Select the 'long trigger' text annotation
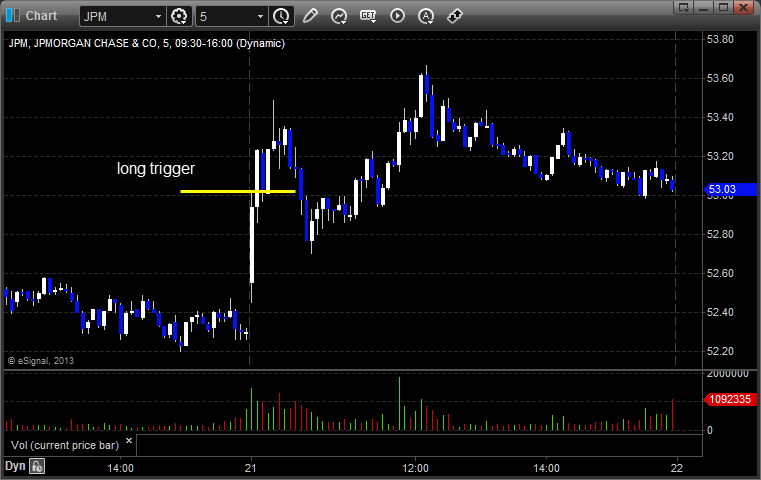 (156, 168)
